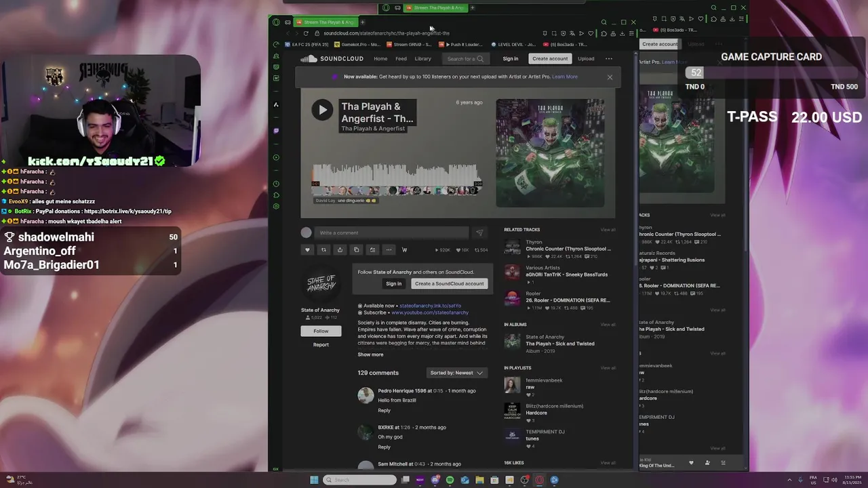
Task: Open the Gamekot.Pro bookmark
Action: point(357,45)
